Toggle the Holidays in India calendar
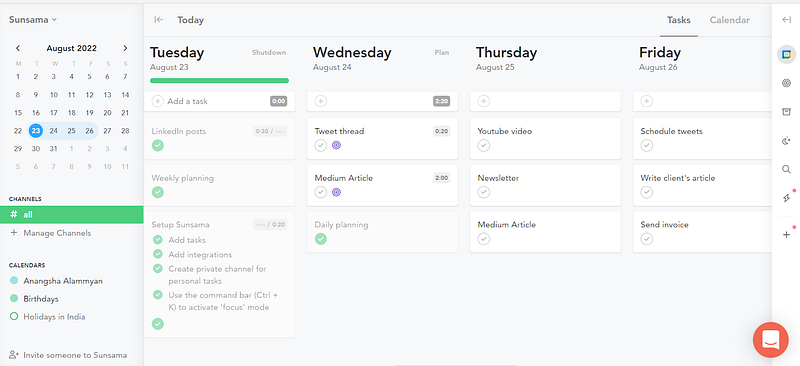The width and height of the screenshot is (800, 366). pos(14,316)
